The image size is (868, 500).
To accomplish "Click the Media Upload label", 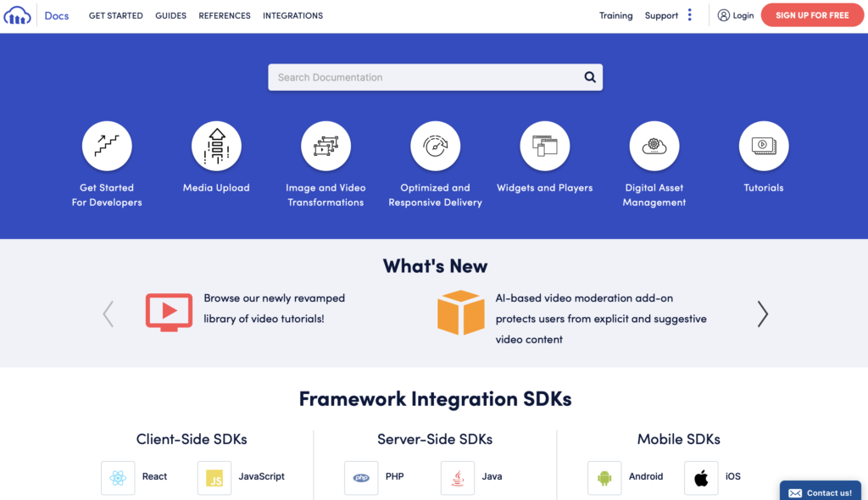I will click(x=216, y=187).
